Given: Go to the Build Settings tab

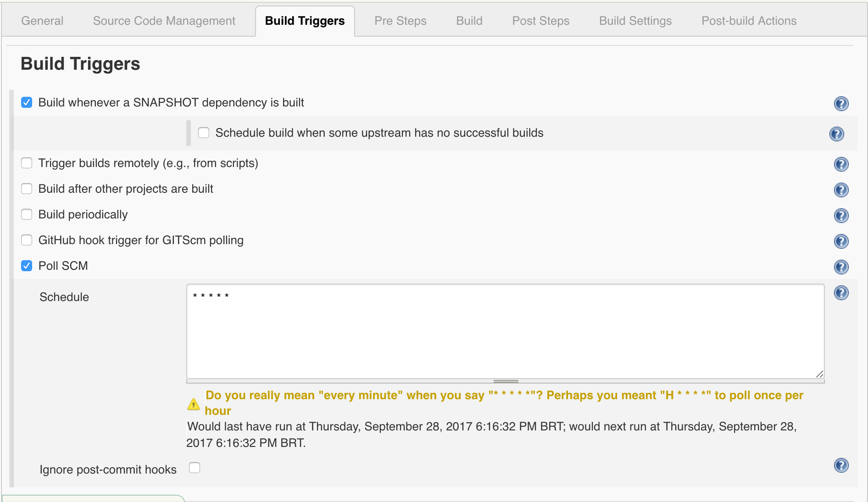Looking at the screenshot, I should tap(635, 21).
